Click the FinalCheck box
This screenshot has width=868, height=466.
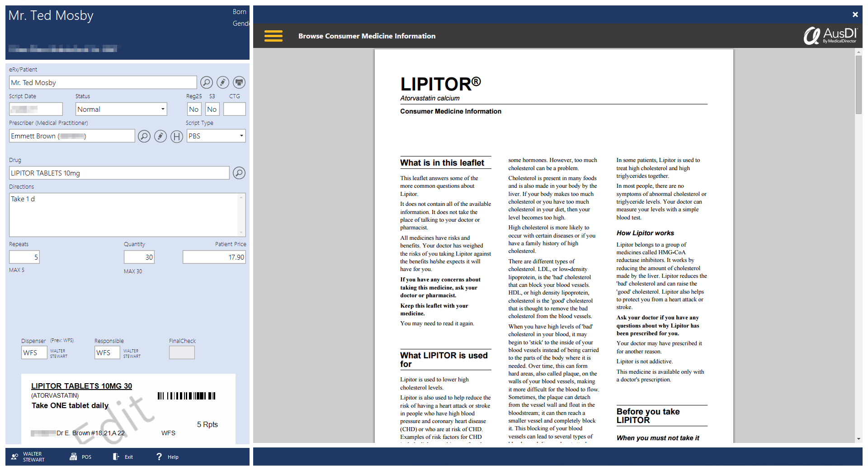tap(182, 352)
